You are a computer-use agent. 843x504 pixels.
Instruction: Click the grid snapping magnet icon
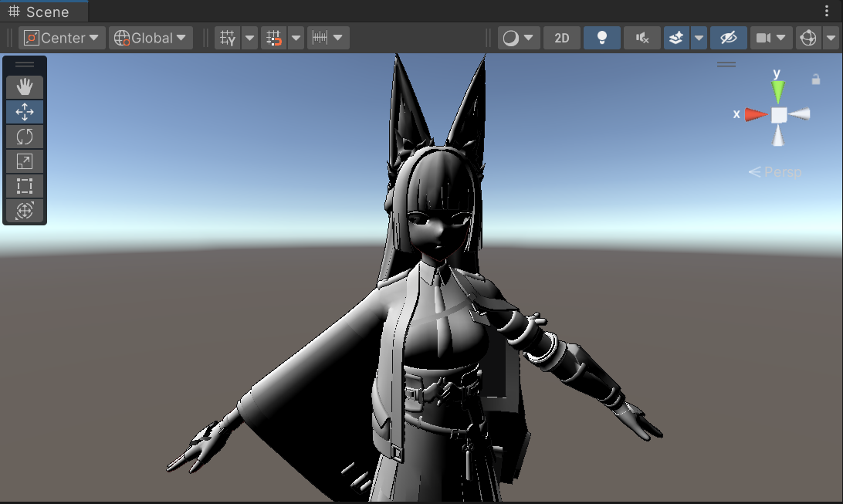(273, 38)
